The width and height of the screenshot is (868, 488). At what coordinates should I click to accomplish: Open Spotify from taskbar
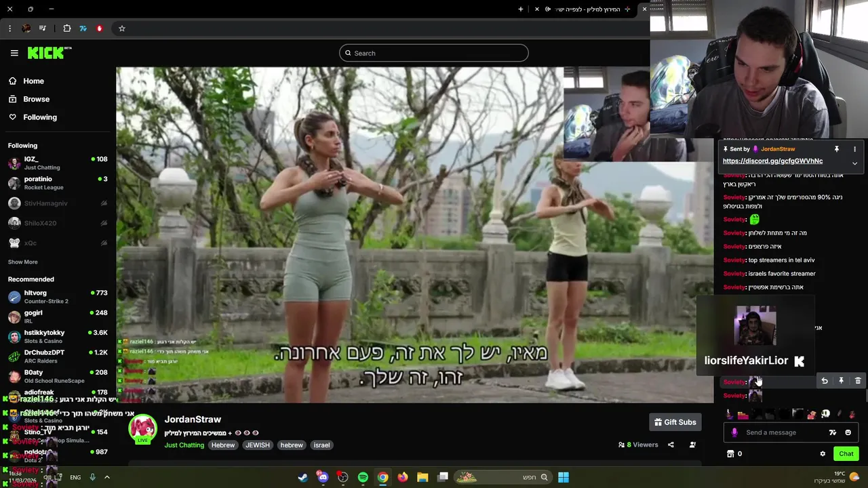[363, 477]
